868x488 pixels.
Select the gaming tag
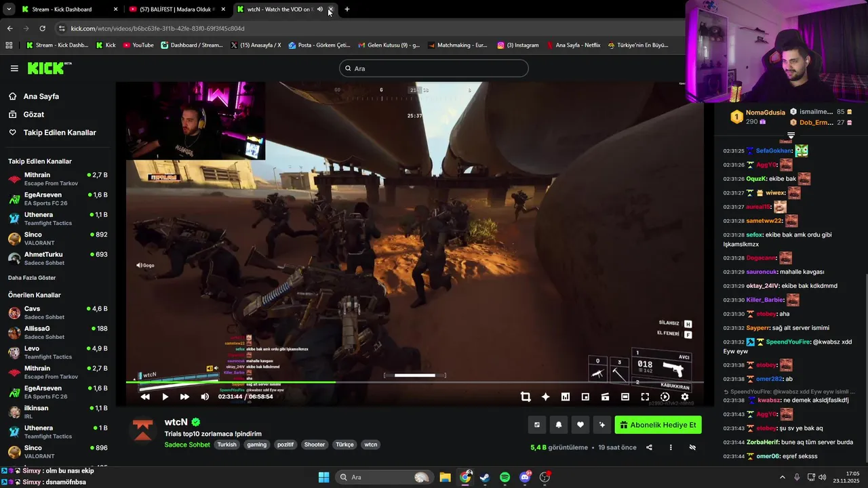coord(257,445)
